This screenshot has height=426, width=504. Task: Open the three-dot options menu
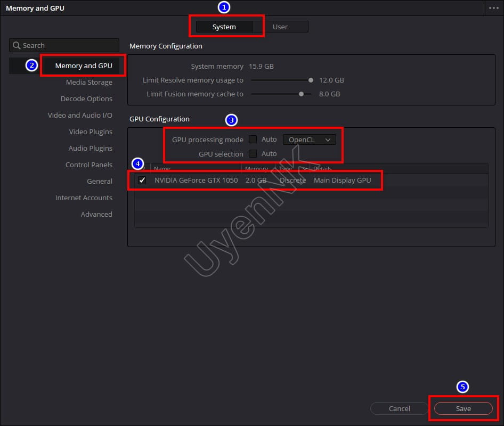click(x=494, y=8)
